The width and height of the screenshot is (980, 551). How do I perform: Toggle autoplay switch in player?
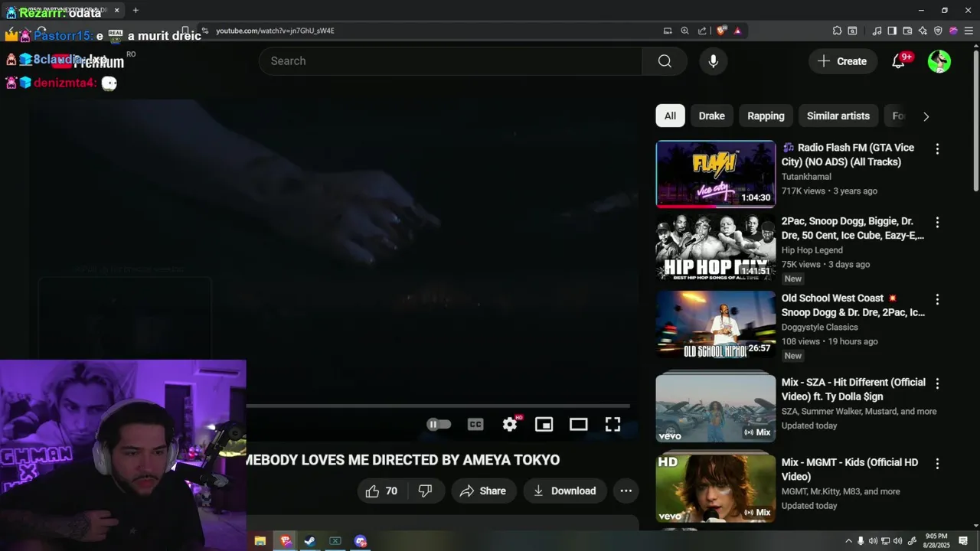439,424
